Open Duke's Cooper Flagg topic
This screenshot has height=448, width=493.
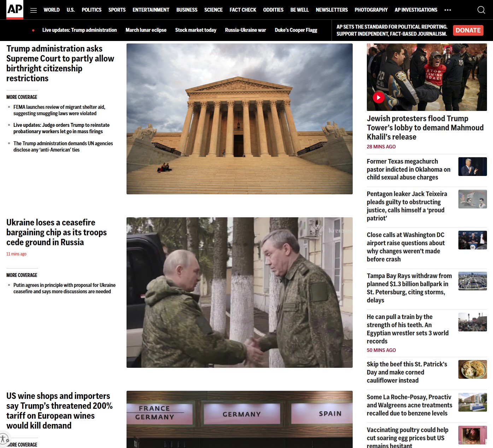tap(296, 30)
